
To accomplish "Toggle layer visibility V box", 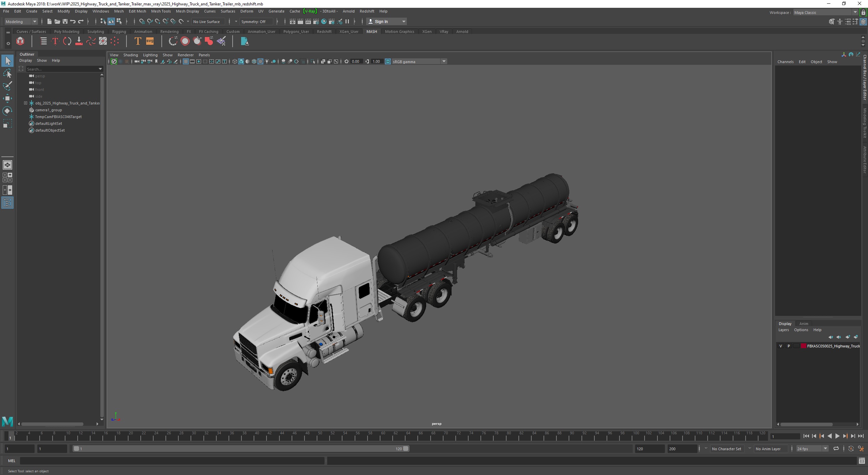I will point(781,346).
